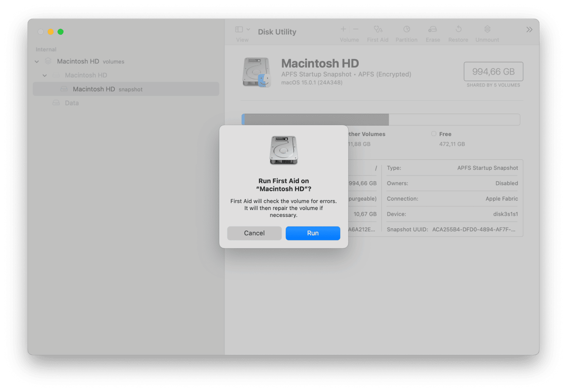Click the 472,11 GB free value
The width and height of the screenshot is (567, 392).
(x=452, y=144)
